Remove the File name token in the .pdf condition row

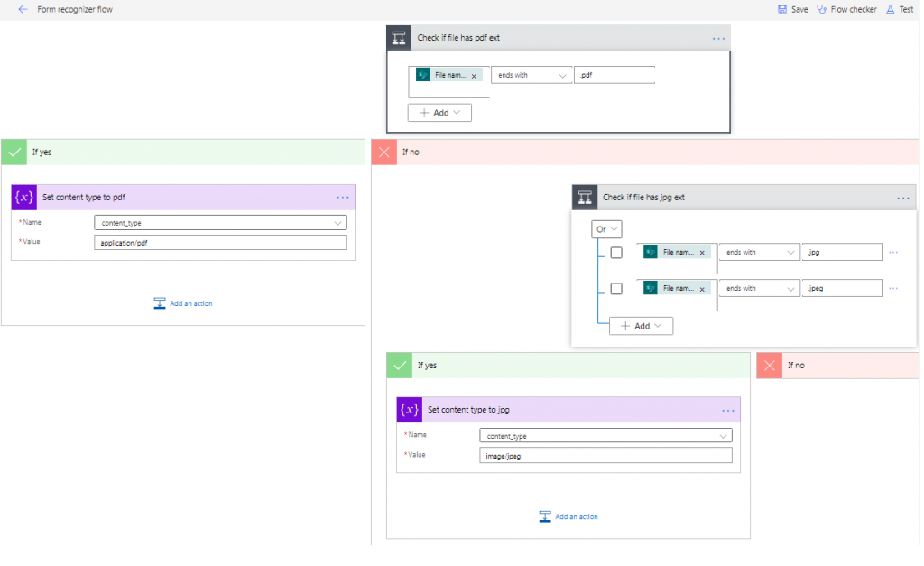[x=474, y=75]
